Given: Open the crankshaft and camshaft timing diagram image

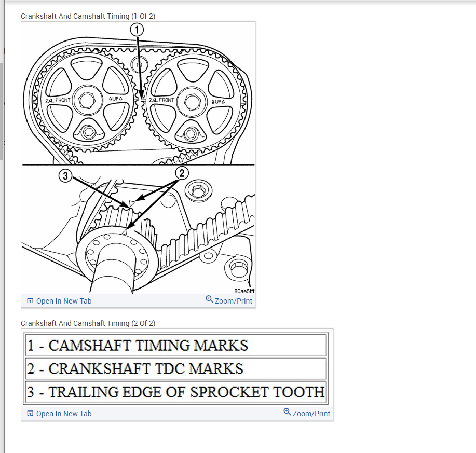Looking at the screenshot, I should pyautogui.click(x=138, y=158).
